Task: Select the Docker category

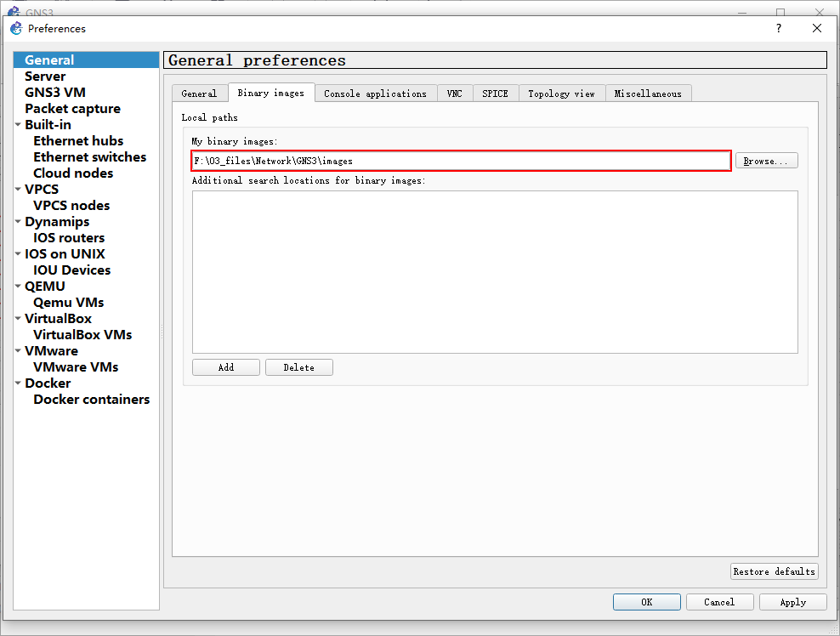Action: tap(47, 383)
